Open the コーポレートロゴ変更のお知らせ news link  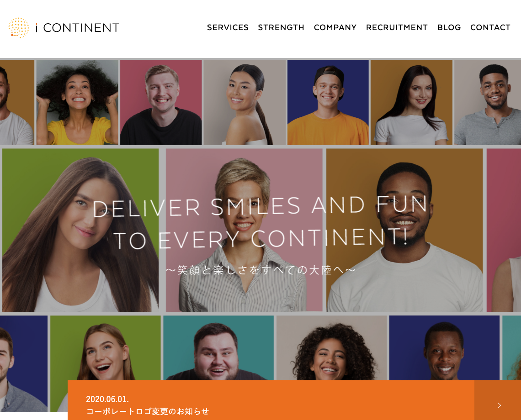click(148, 411)
